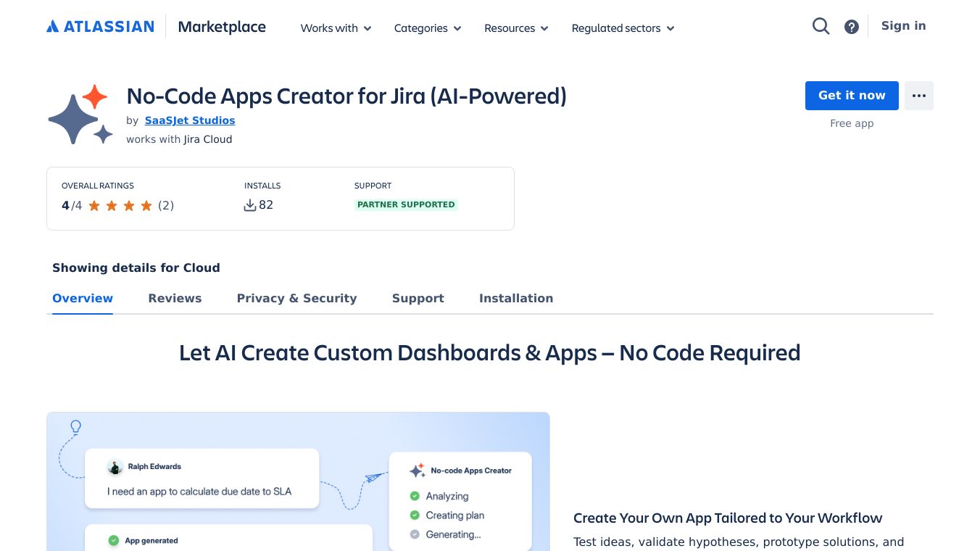The height and width of the screenshot is (551, 980).
Task: Click the app demo screenshot image
Action: (x=298, y=481)
